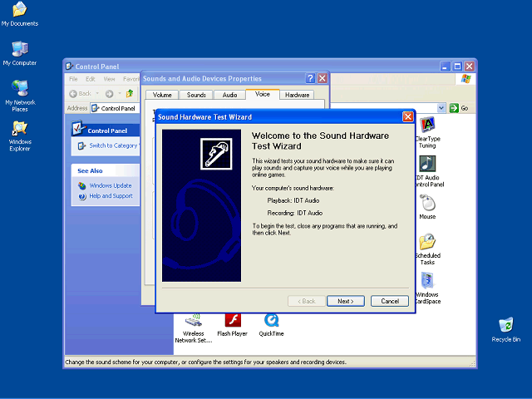Open the Forward button history dropdown arrow
Image resolution: width=532 pixels, height=399 pixels.
point(120,93)
